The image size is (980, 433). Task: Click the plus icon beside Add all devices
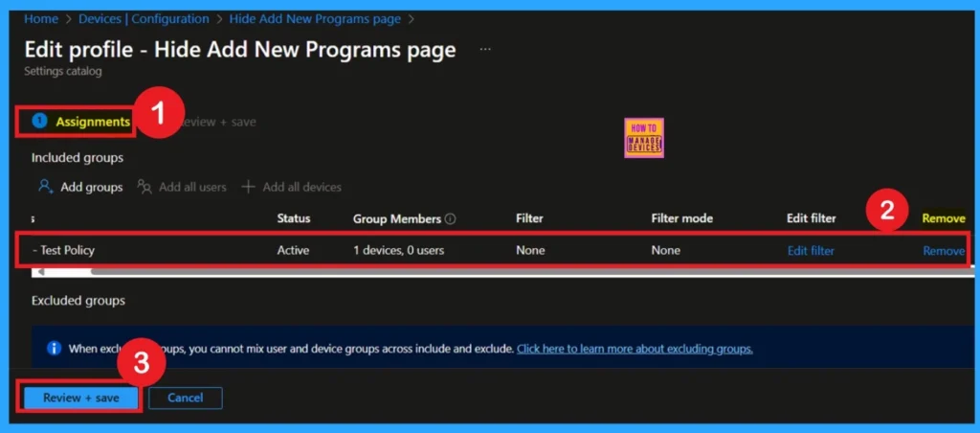(x=248, y=187)
